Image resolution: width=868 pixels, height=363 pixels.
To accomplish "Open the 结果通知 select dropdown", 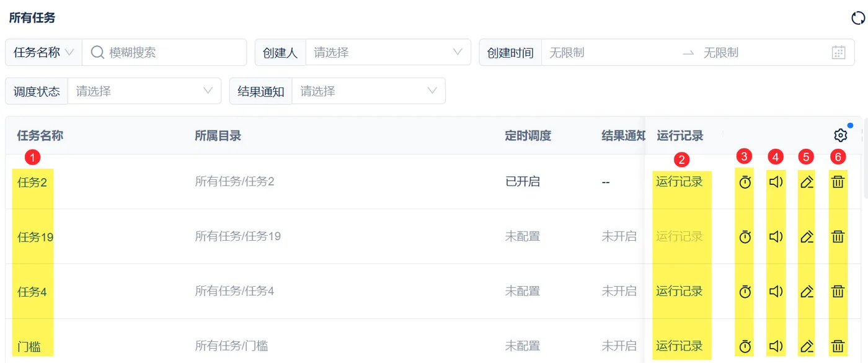I will pos(368,91).
